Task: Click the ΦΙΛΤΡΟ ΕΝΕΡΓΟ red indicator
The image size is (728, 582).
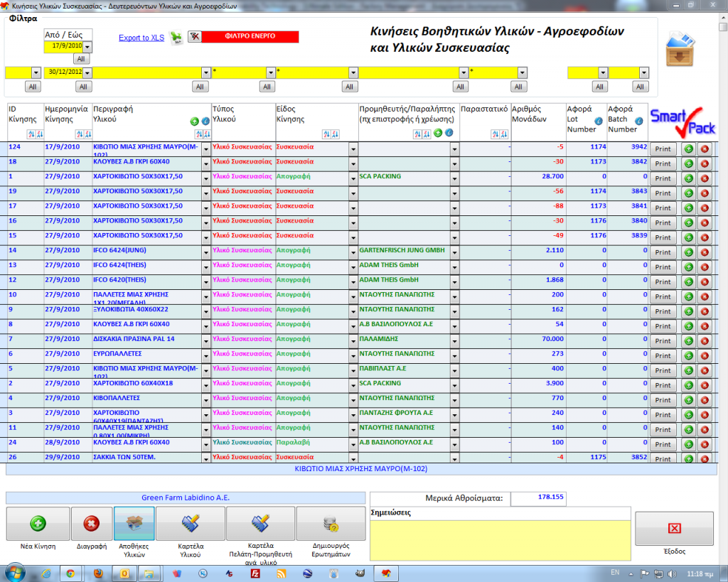Action: 250,37
